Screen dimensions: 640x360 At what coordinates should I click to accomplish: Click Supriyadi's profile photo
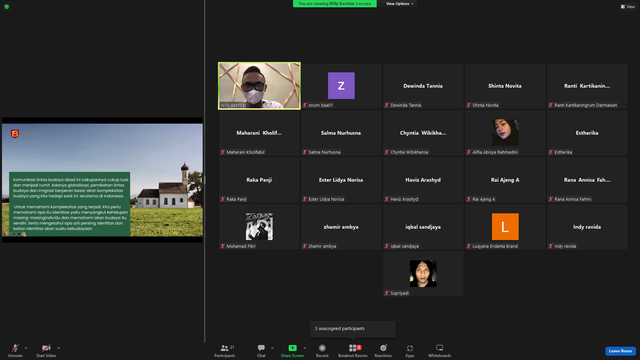[423, 273]
